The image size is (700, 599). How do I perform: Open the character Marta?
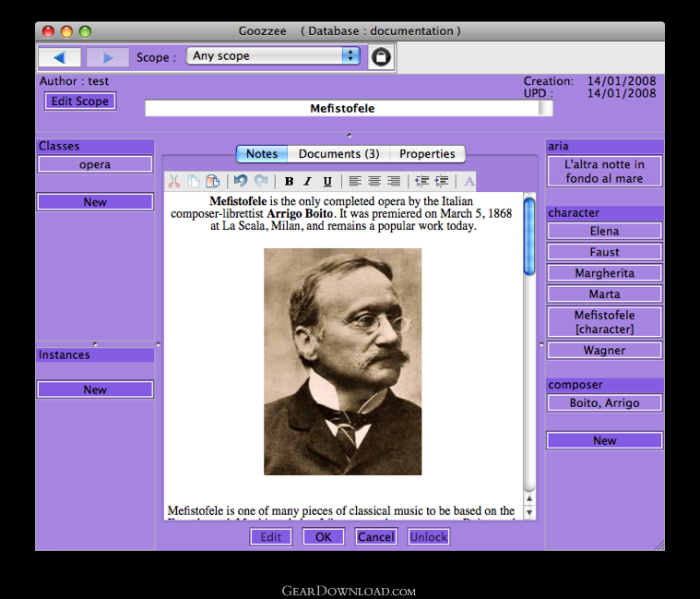point(604,294)
